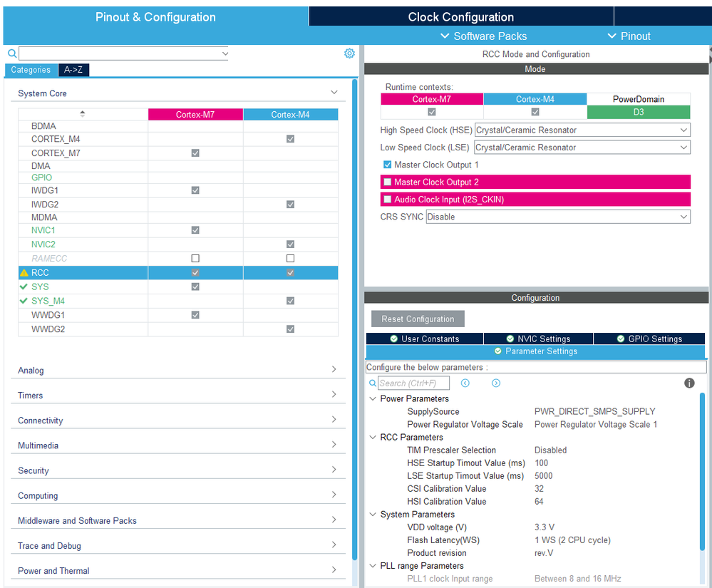Image resolution: width=712 pixels, height=588 pixels.
Task: Toggle Master Clock Output 1 checkbox
Action: click(387, 165)
